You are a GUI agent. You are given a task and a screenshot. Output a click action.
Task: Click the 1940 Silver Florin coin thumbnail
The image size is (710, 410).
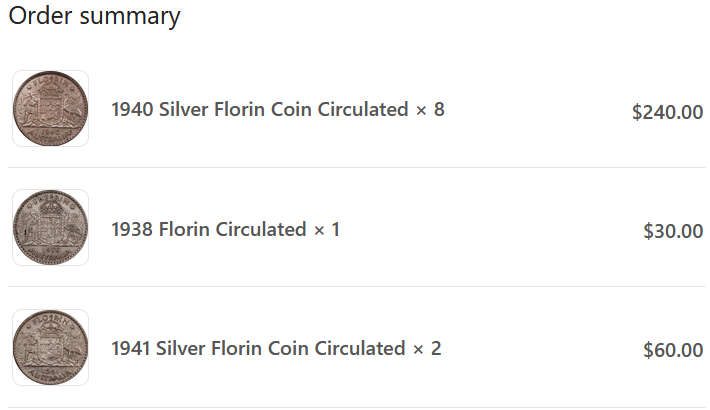[50, 109]
